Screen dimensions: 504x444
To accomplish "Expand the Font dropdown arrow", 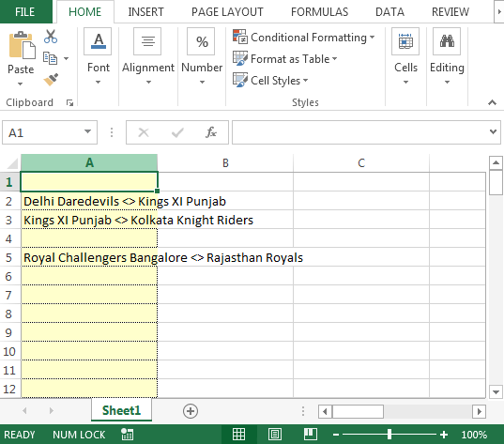I will click(x=98, y=83).
